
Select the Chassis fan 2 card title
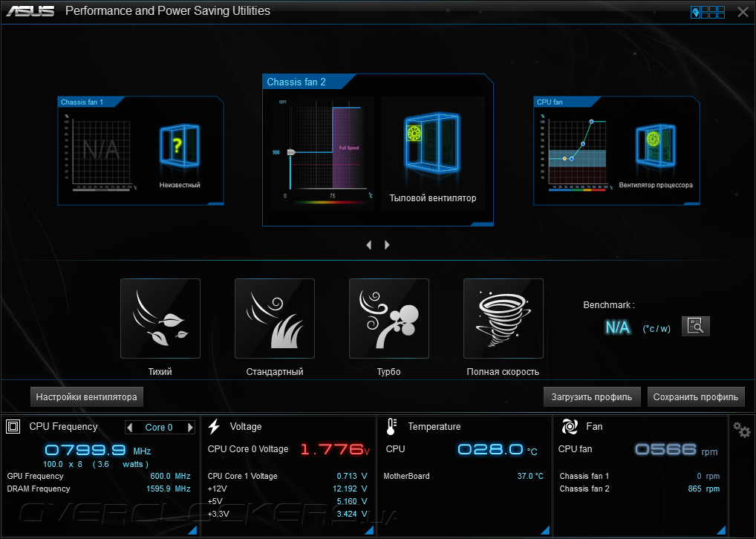(296, 82)
